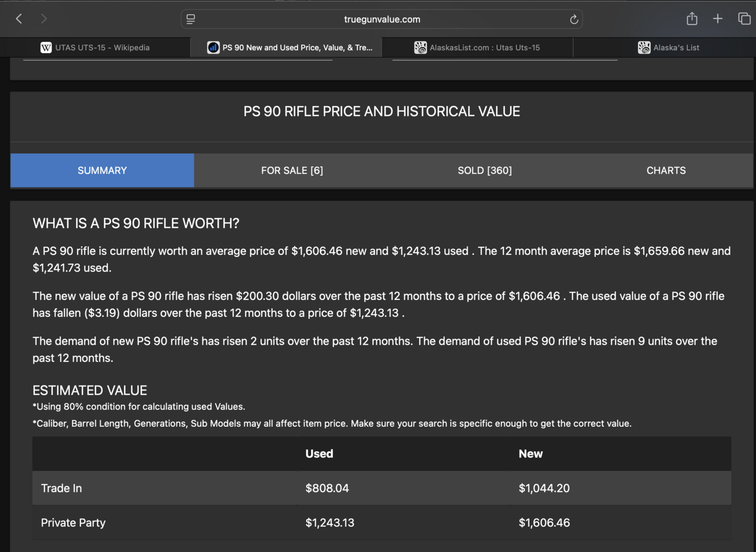Click the New column header
This screenshot has height=552, width=756.
point(530,454)
